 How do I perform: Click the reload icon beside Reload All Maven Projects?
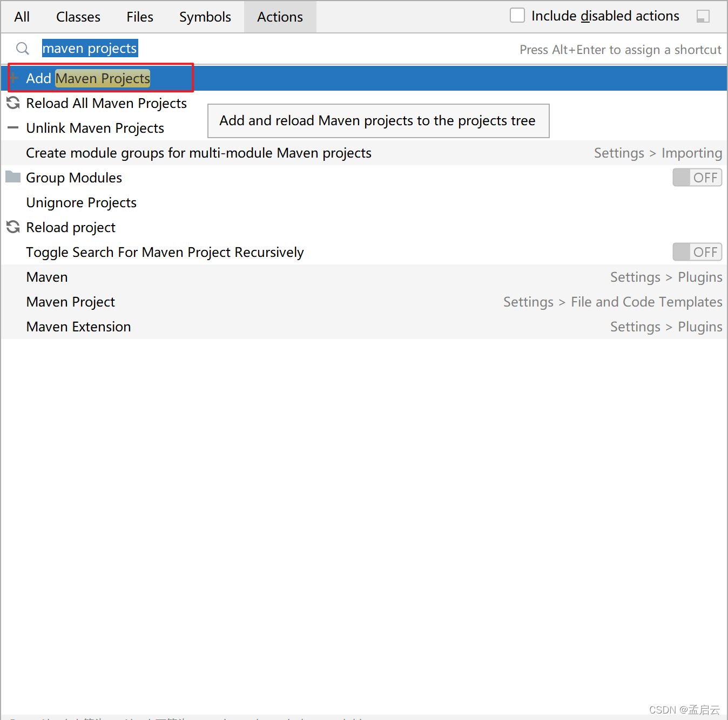coord(13,103)
